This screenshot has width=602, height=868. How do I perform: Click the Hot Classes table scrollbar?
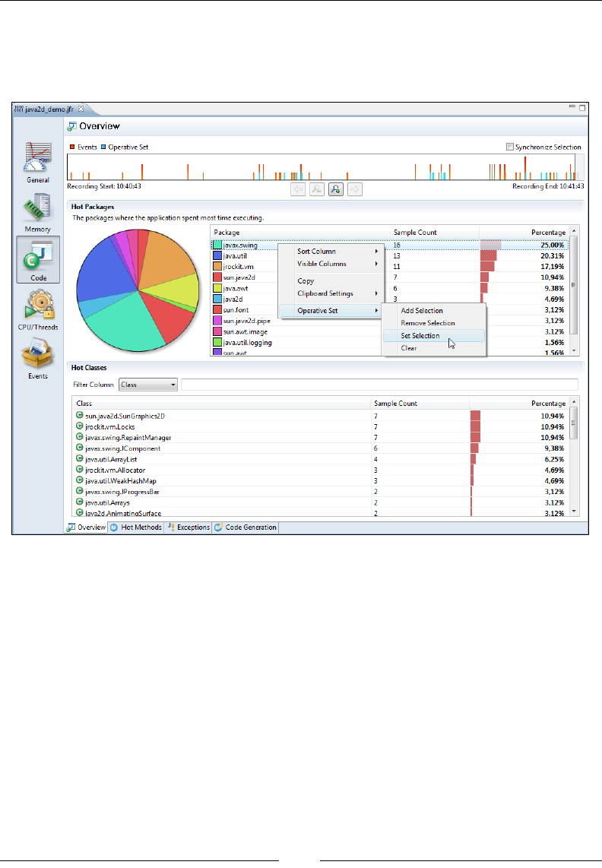point(574,457)
